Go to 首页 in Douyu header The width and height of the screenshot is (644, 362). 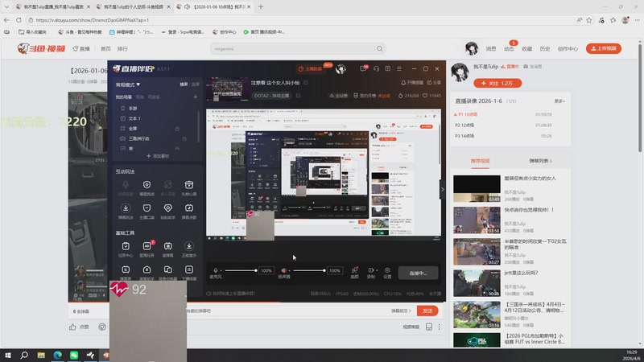pyautogui.click(x=105, y=48)
